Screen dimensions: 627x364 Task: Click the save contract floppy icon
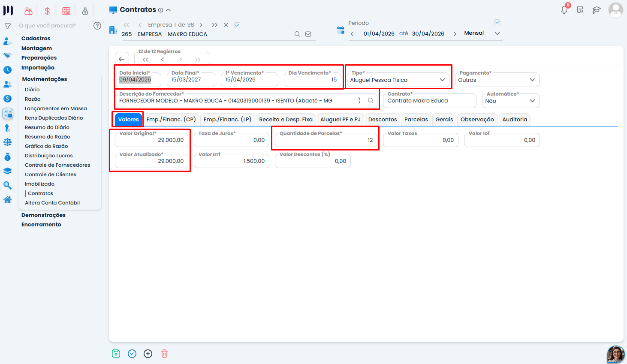116,354
